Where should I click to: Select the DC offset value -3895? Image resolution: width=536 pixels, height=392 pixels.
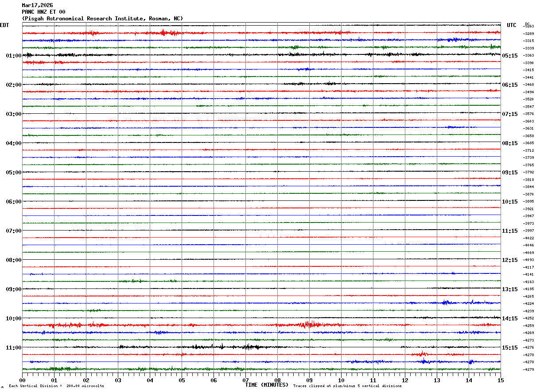tap(528, 201)
